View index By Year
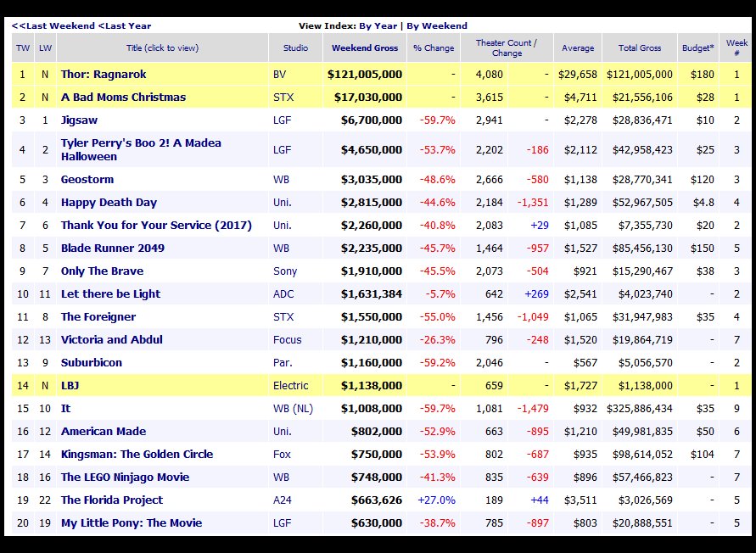The image size is (756, 553). tap(378, 26)
